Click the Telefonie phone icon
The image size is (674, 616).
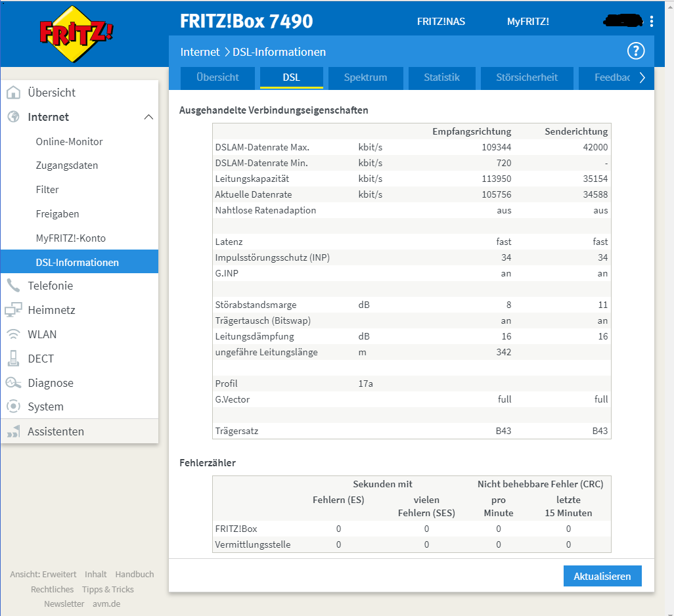pos(13,286)
